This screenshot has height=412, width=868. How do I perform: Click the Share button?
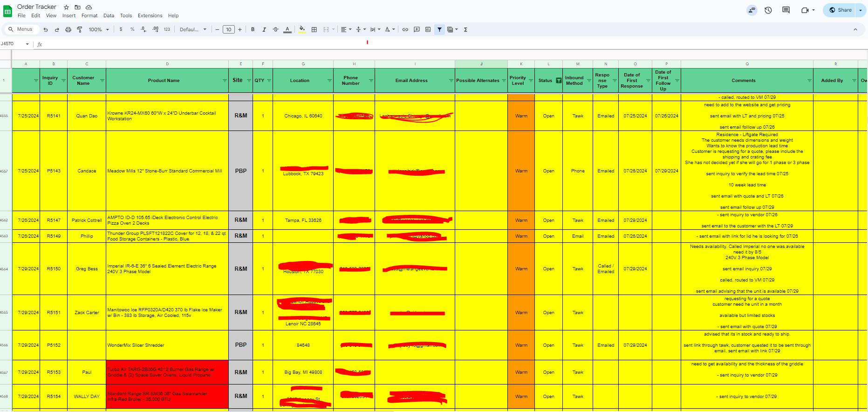pyautogui.click(x=840, y=10)
